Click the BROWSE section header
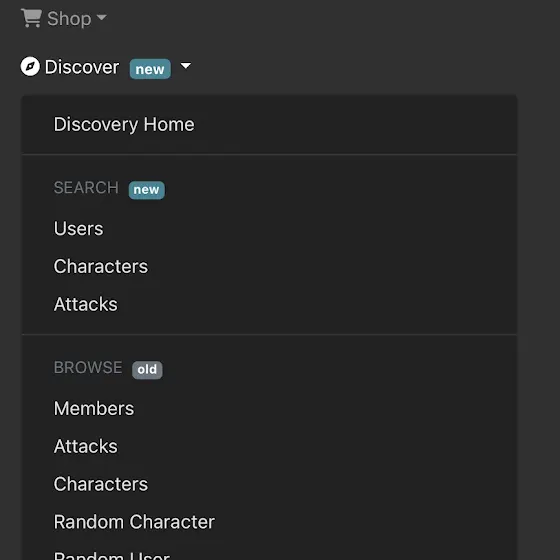The image size is (560, 560). point(88,368)
